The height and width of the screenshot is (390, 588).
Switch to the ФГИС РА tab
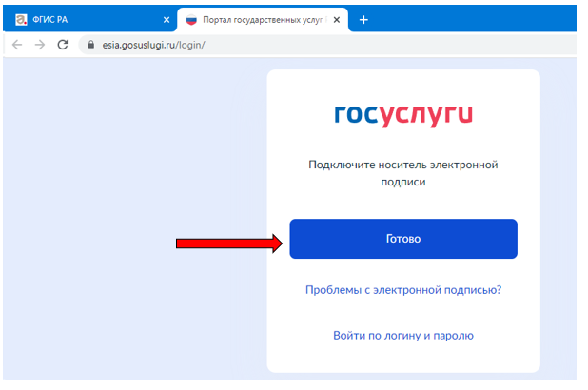tap(89, 19)
